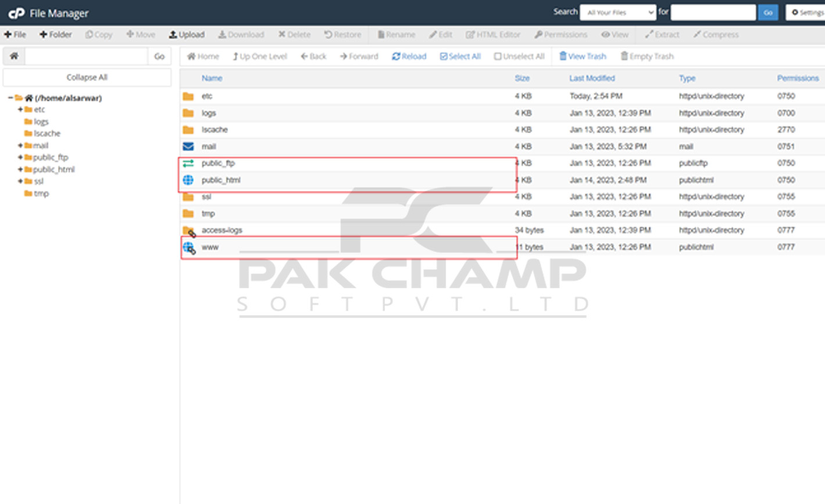Click the Compress toolbar button

716,35
